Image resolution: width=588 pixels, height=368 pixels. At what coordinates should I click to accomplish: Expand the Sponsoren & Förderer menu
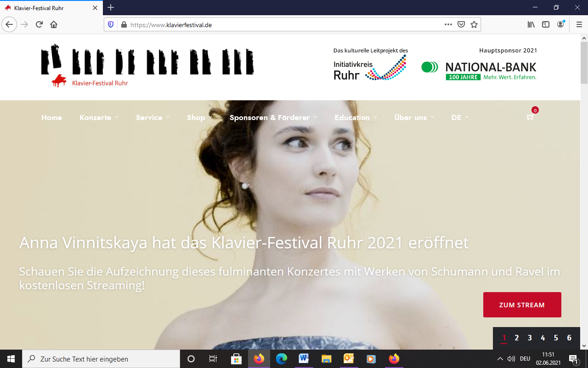[273, 117]
